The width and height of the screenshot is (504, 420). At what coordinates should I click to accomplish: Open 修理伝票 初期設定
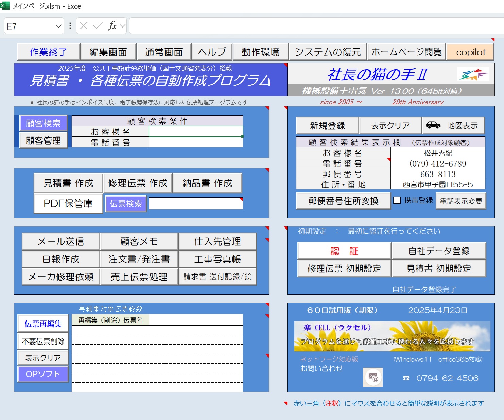coord(344,269)
